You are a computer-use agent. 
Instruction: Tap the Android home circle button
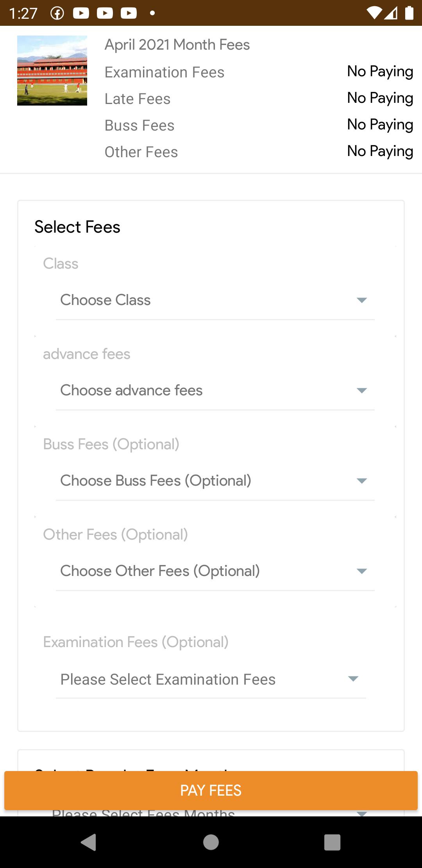point(211,842)
